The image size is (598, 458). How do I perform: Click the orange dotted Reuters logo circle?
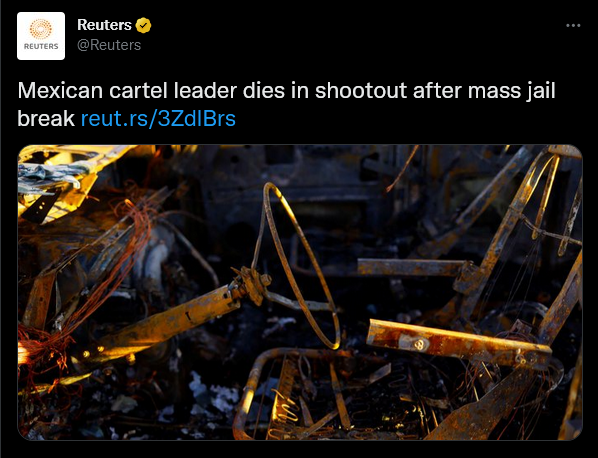pos(41,29)
